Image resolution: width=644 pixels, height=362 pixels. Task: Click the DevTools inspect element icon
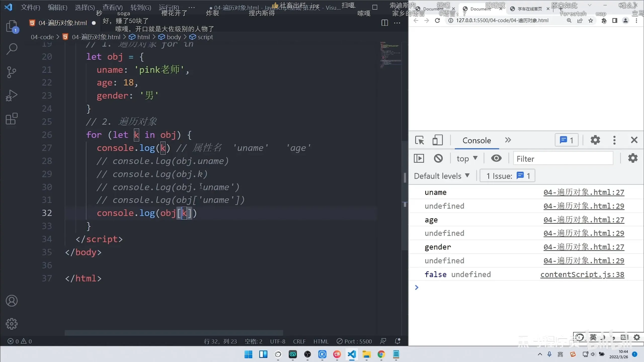tap(419, 140)
